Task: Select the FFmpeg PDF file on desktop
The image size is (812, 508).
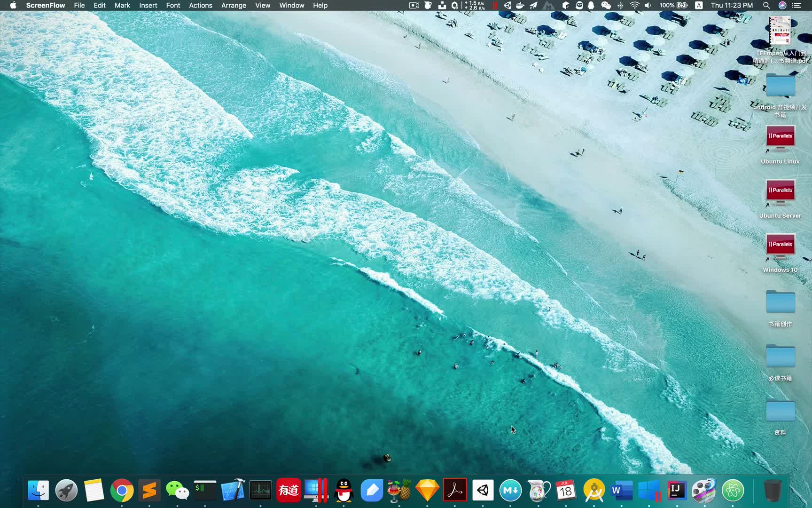Action: [x=780, y=40]
